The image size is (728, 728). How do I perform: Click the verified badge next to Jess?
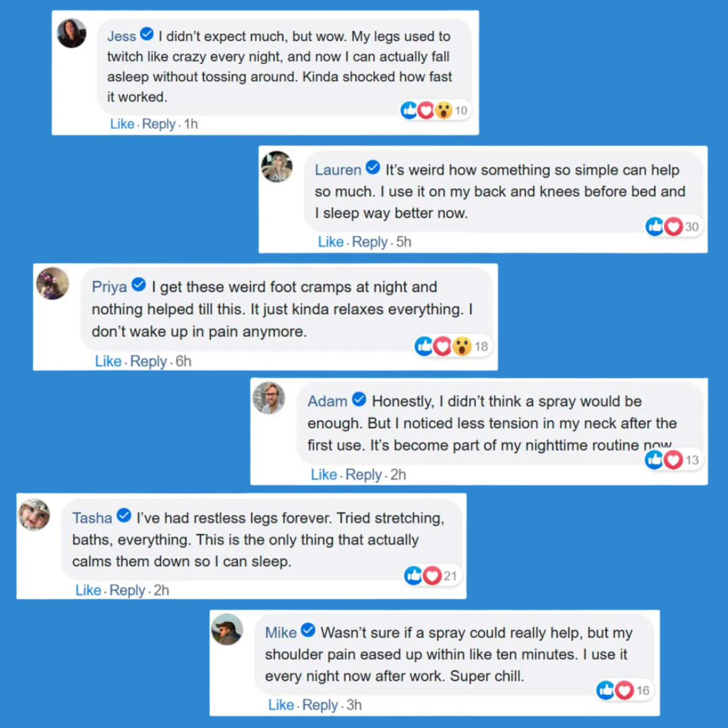coord(146,34)
